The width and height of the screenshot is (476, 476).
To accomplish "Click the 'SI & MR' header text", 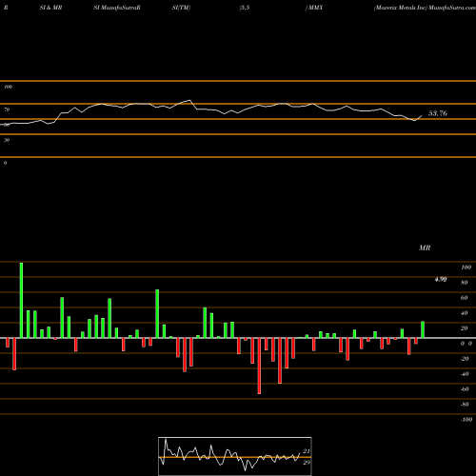I will pyautogui.click(x=50, y=8).
